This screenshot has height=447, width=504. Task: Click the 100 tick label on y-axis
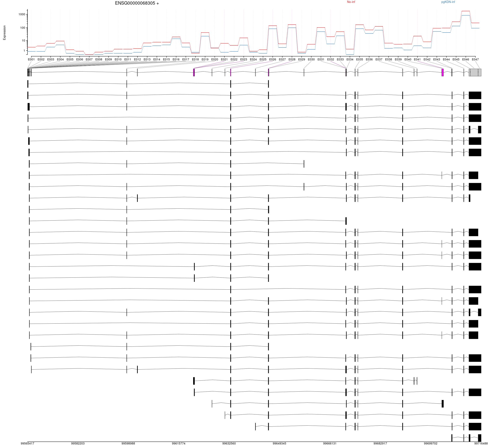(22, 28)
